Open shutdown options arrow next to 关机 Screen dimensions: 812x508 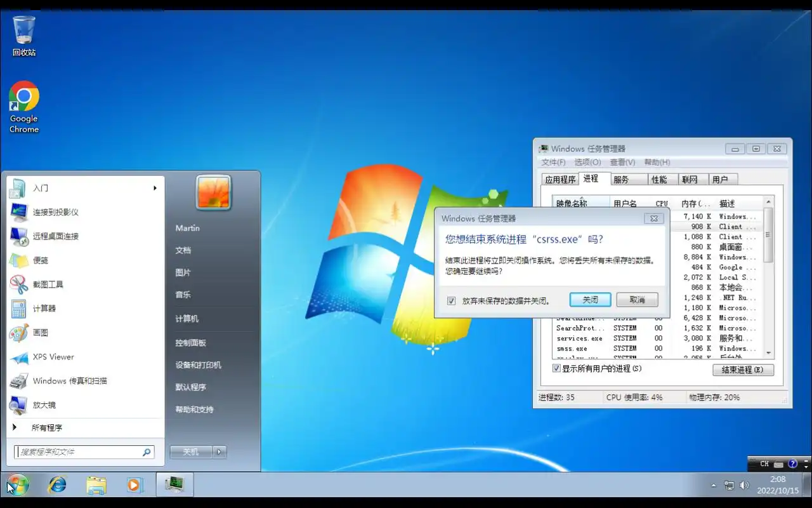pos(219,452)
